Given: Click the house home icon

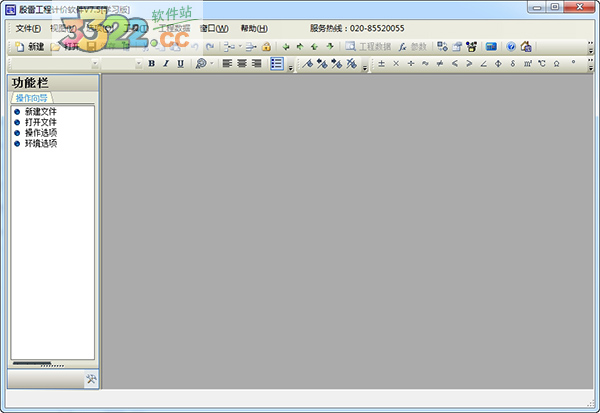Looking at the screenshot, I should (526, 47).
